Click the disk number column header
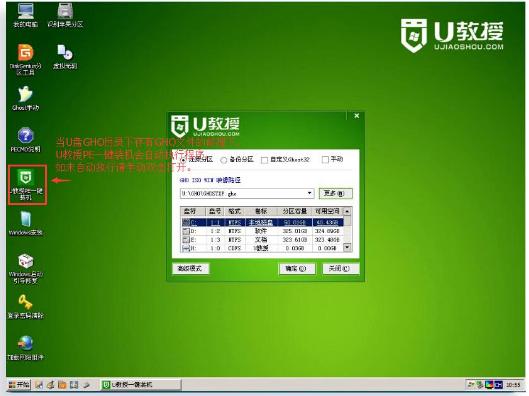529x396 pixels. click(x=215, y=211)
